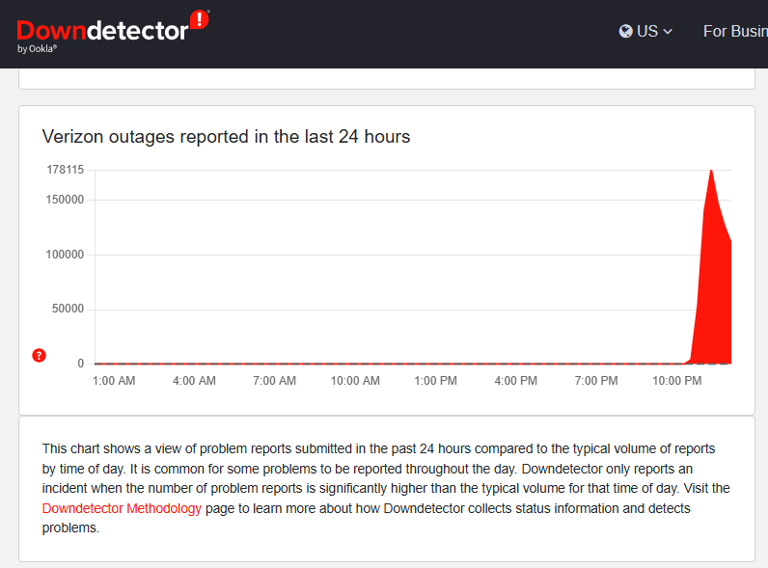Viewport: 768px width, 568px height.
Task: Click the globe region icon
Action: (x=626, y=31)
